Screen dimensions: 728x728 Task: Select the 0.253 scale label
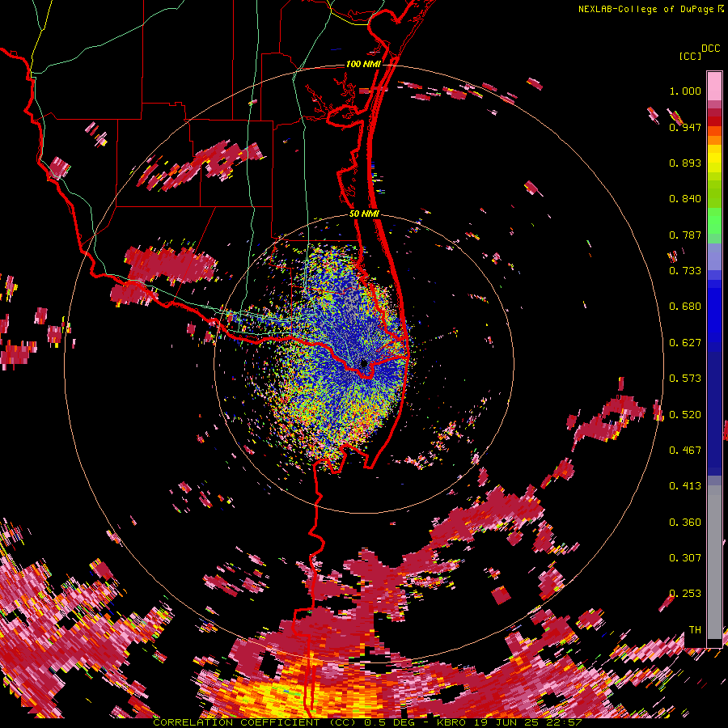coord(685,594)
